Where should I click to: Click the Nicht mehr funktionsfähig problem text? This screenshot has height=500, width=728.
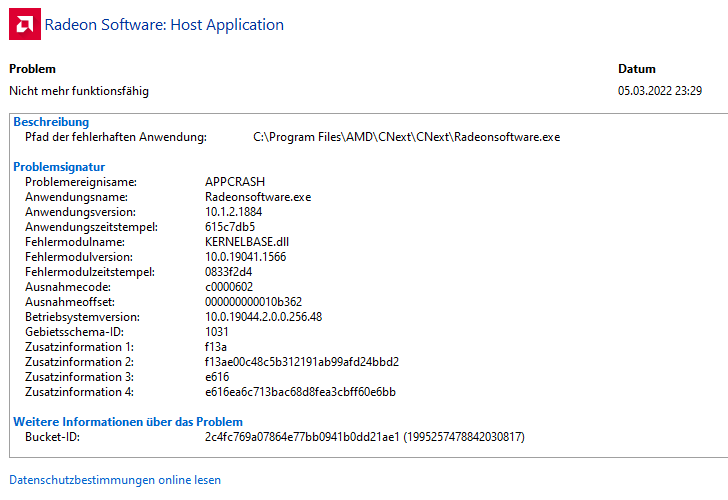click(79, 91)
